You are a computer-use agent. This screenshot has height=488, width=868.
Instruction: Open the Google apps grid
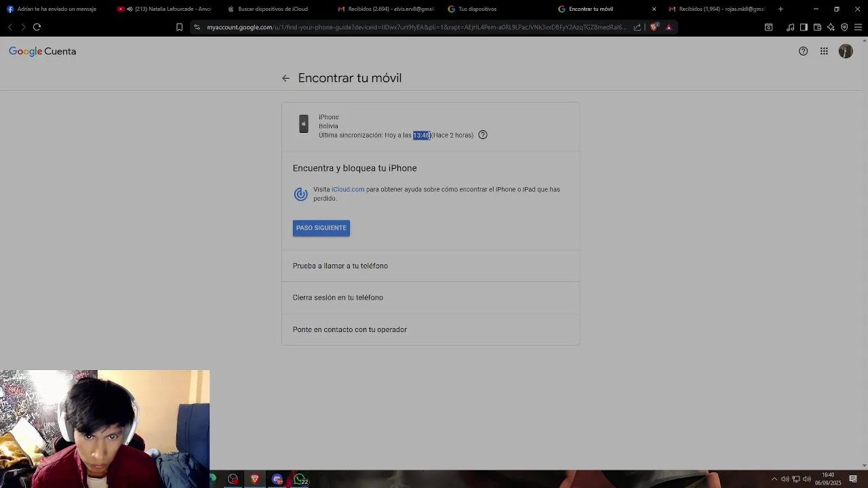coord(824,52)
